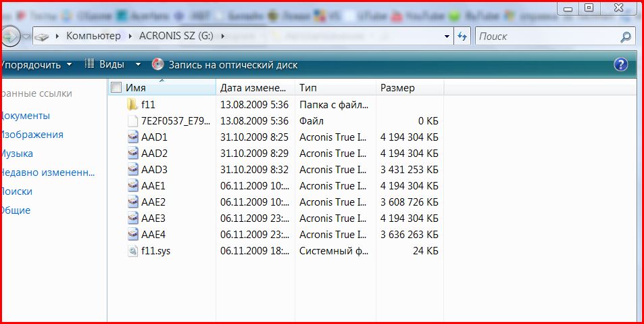
Task: Click date 31.10.2009 8:29
Action: 254,154
